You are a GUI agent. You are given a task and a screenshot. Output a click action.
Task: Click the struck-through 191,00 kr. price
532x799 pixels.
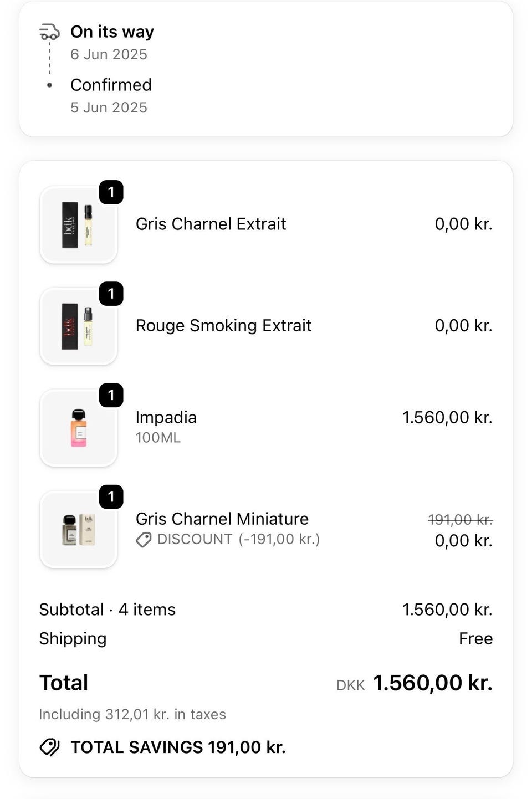461,520
